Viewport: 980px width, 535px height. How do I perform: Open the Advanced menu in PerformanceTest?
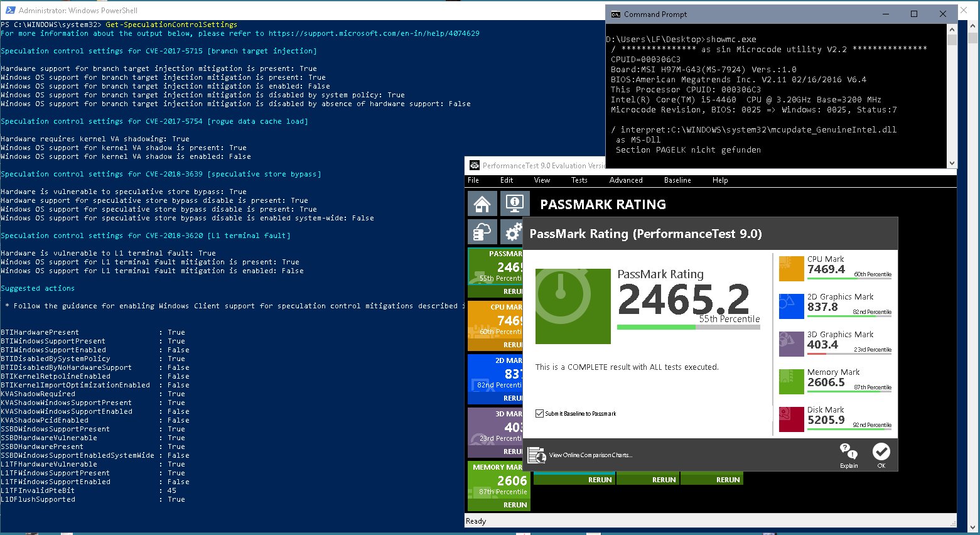pyautogui.click(x=626, y=180)
